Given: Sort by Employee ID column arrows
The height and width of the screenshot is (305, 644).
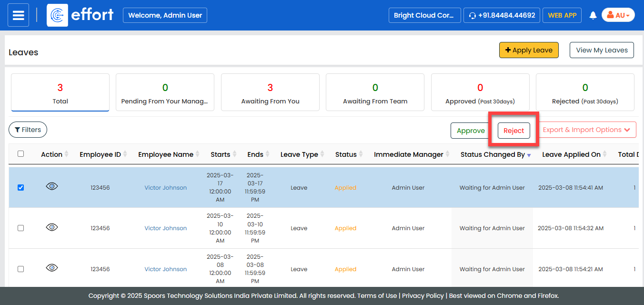Looking at the screenshot, I should (x=125, y=154).
